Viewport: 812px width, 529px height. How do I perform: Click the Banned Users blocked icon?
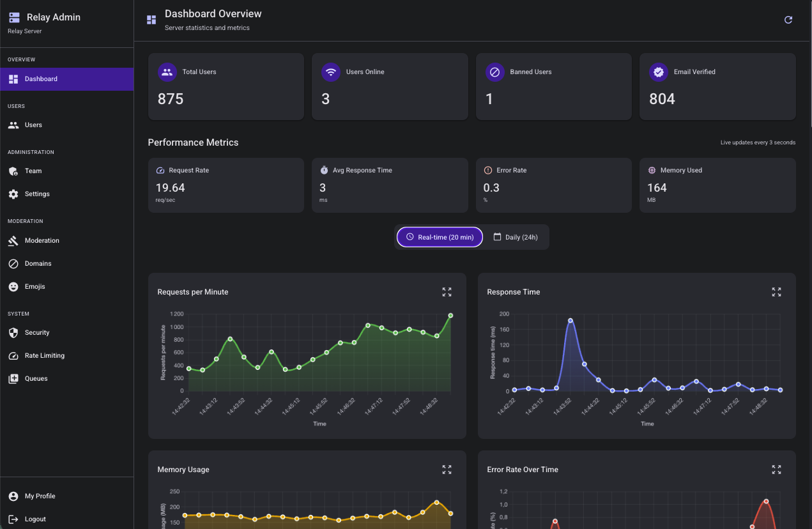[x=494, y=72]
